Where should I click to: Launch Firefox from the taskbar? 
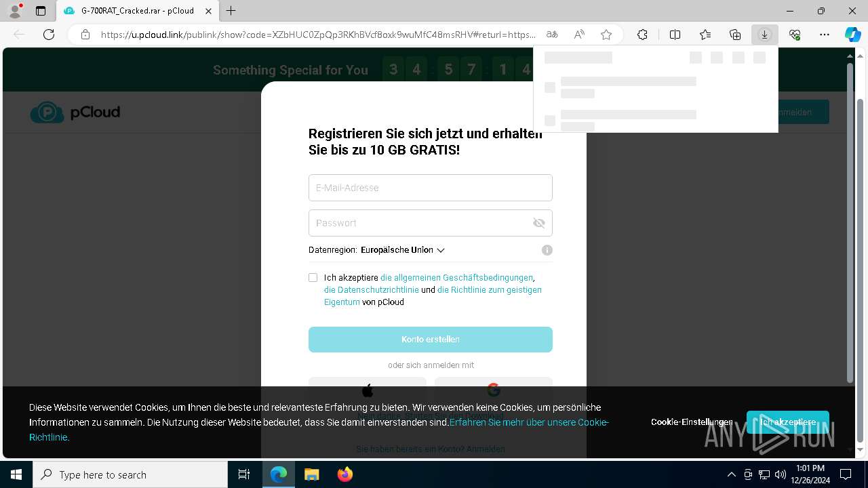[x=344, y=474]
